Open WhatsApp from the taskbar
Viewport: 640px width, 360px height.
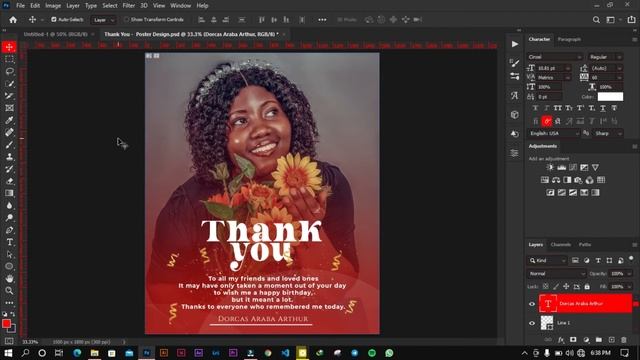pos(389,353)
